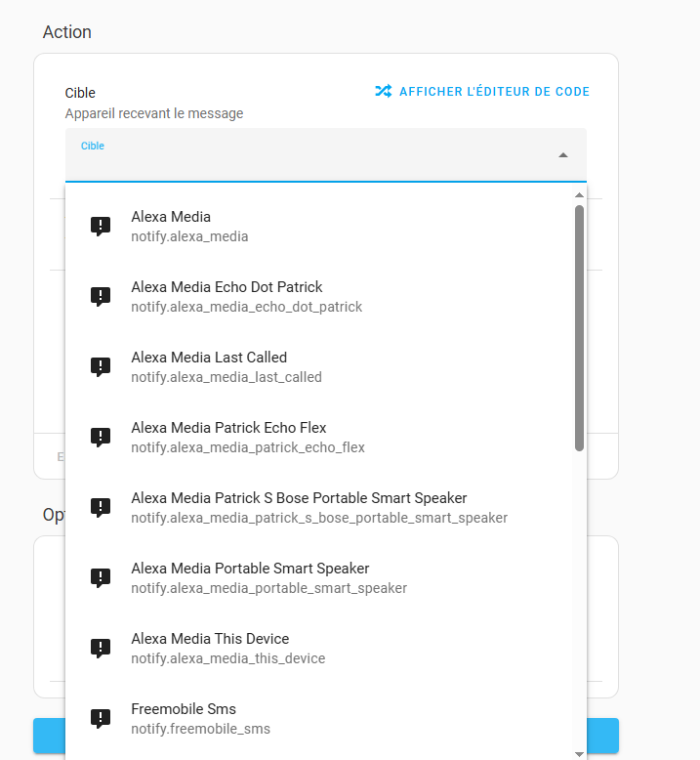Select Alexa Media Patrick Echo Flex
The width and height of the screenshot is (700, 760).
(318, 437)
